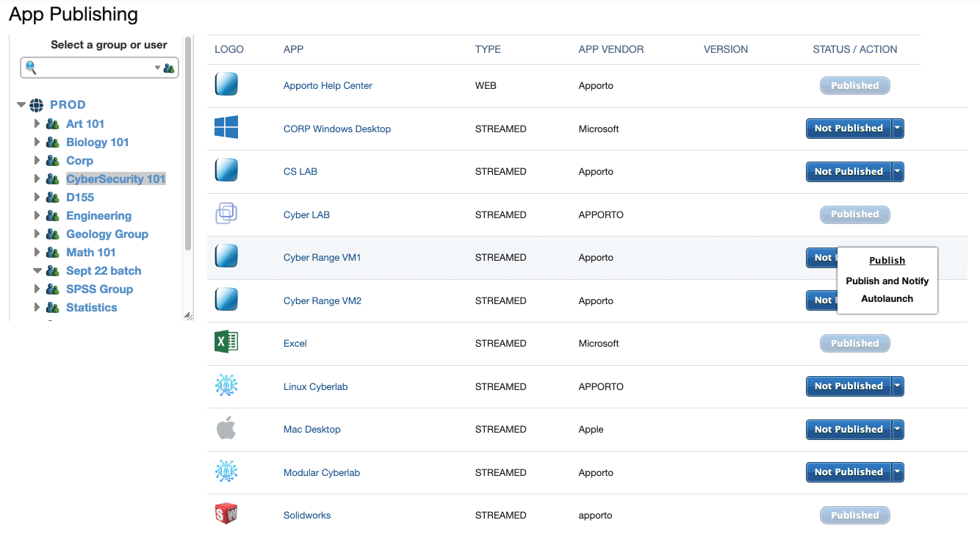The width and height of the screenshot is (980, 534).
Task: Choose Publish and Notify from menu
Action: click(887, 281)
